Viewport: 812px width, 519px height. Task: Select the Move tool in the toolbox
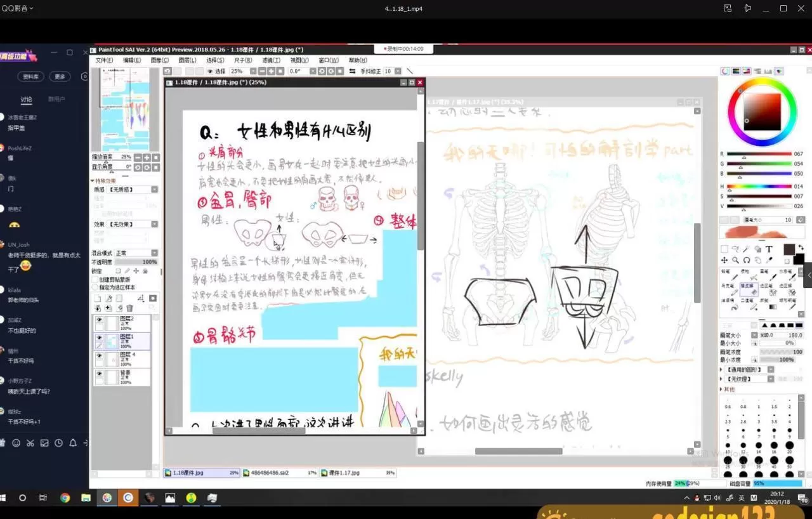[x=724, y=260]
